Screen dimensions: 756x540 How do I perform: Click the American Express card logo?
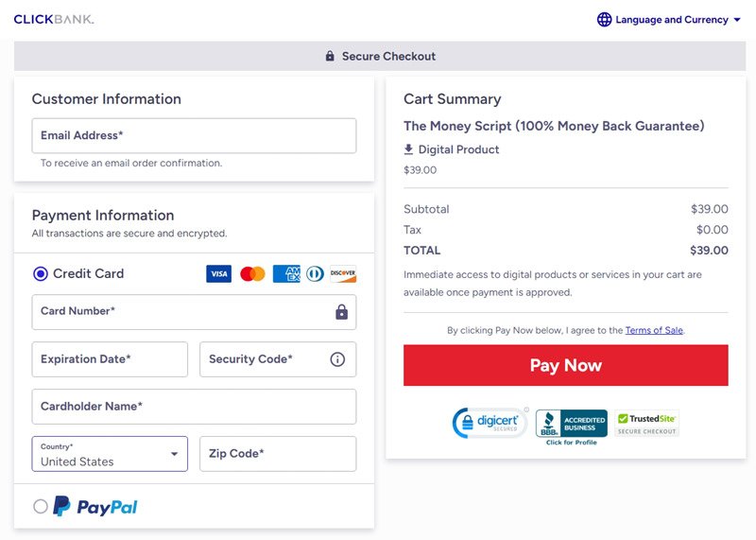point(286,273)
